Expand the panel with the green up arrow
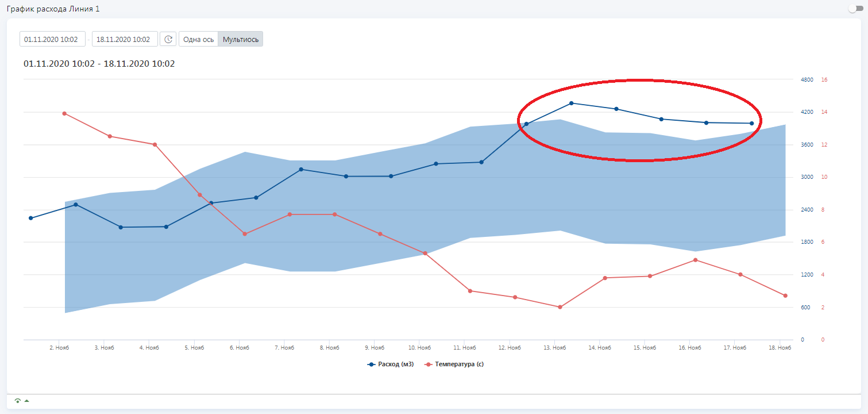The height and width of the screenshot is (414, 868). tap(26, 401)
